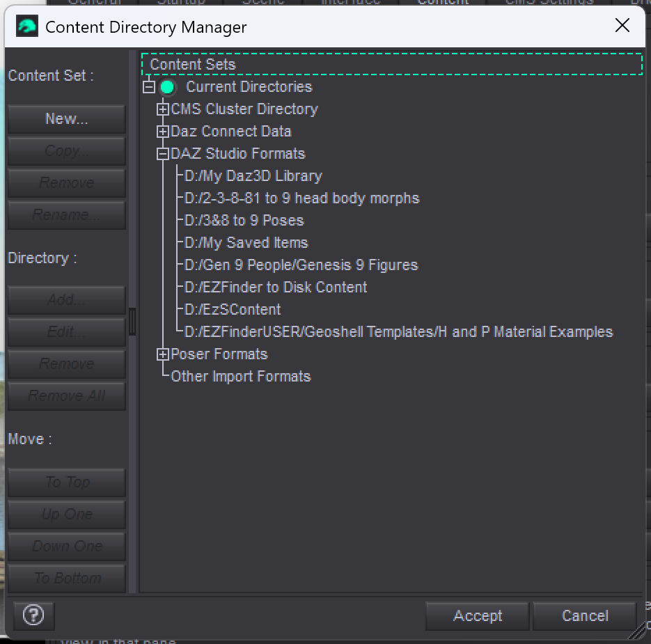Click the New... content set button

pyautogui.click(x=67, y=119)
